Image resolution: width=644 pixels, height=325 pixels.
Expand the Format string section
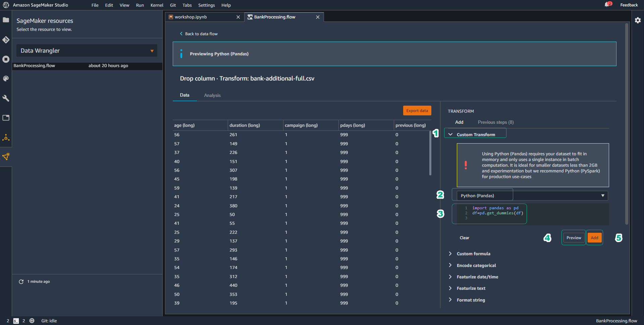pos(450,300)
